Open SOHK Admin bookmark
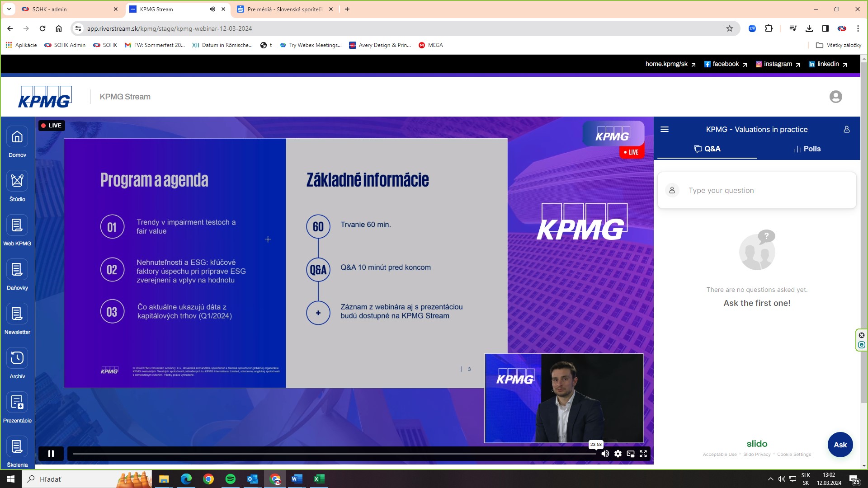 pos(65,45)
